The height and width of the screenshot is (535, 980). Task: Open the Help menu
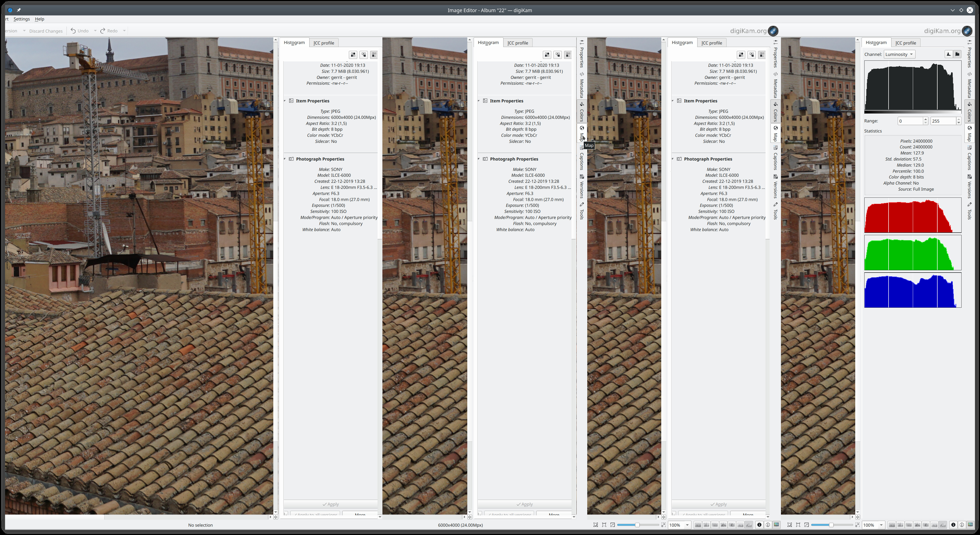[40, 19]
